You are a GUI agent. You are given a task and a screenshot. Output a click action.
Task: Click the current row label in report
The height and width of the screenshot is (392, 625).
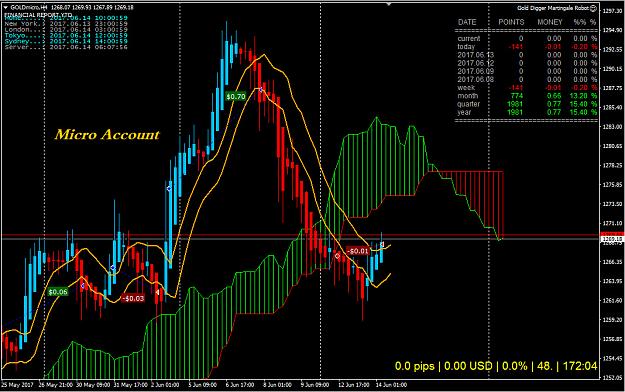[469, 39]
